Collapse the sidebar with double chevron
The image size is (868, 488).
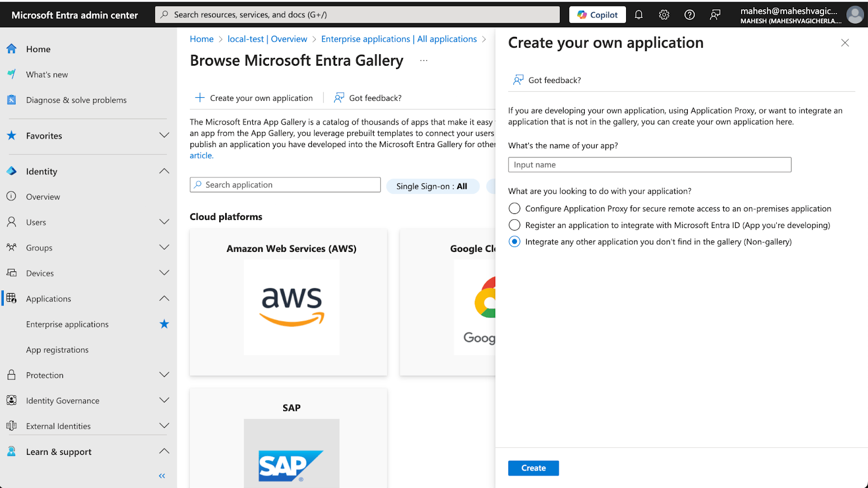coord(162,476)
